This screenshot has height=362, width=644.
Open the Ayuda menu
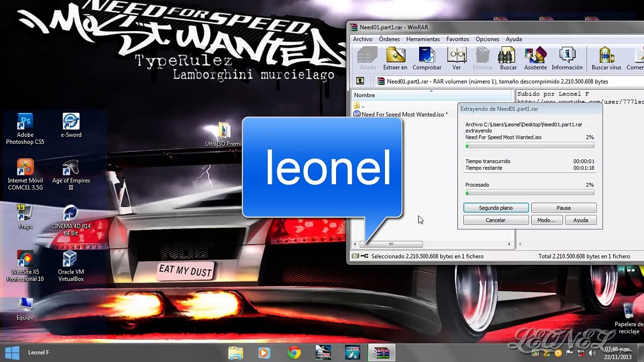514,39
